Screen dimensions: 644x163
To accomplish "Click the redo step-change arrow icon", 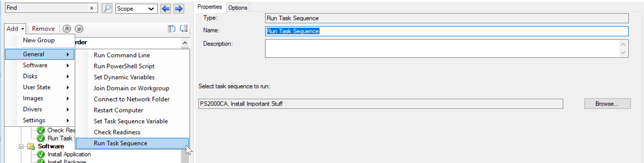I will (x=184, y=28).
